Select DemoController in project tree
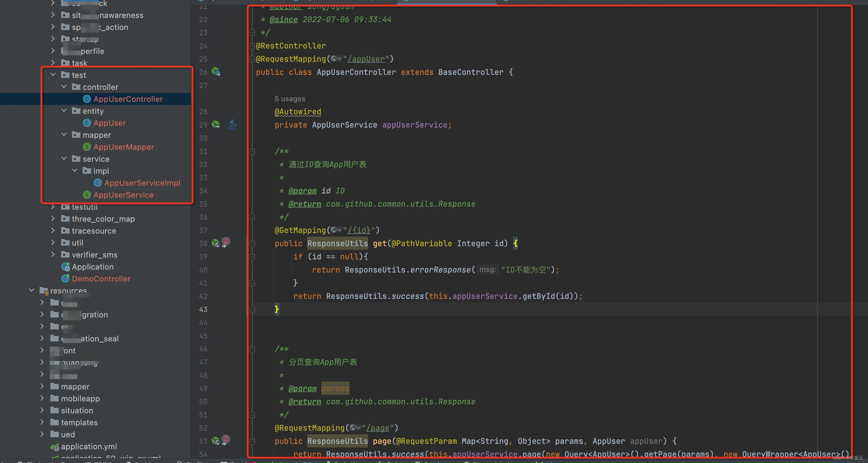 coord(101,279)
